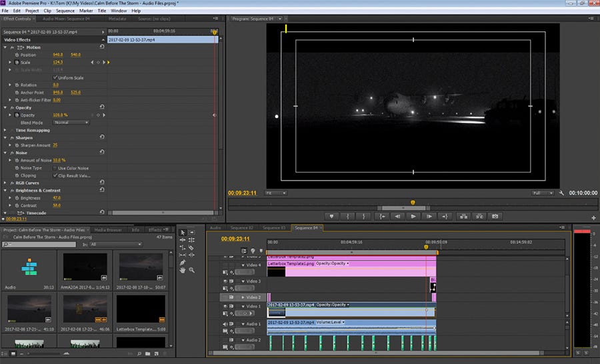Enable the Use Color Noise checkbox

(x=55, y=168)
